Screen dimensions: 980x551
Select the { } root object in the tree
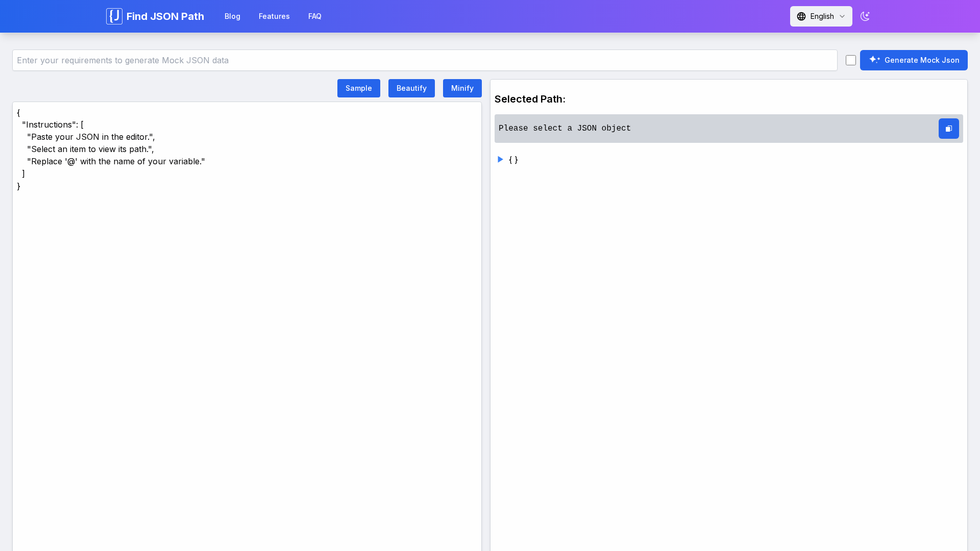pos(513,160)
